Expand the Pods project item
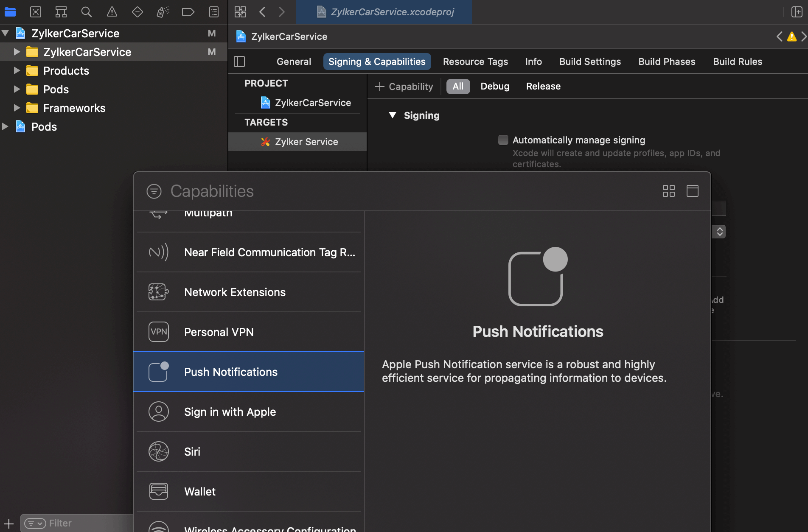This screenshot has width=808, height=532. coord(6,126)
